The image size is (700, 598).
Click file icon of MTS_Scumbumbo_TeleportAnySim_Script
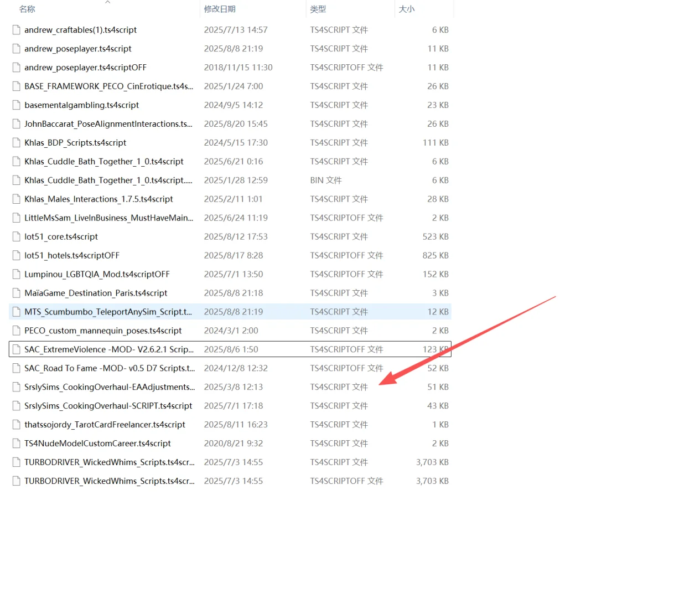[x=17, y=312]
